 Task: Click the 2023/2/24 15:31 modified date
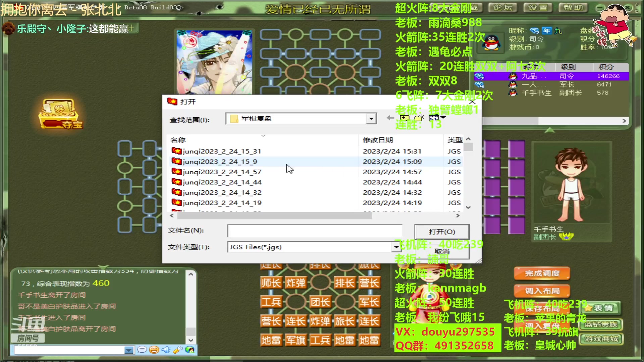[392, 151]
